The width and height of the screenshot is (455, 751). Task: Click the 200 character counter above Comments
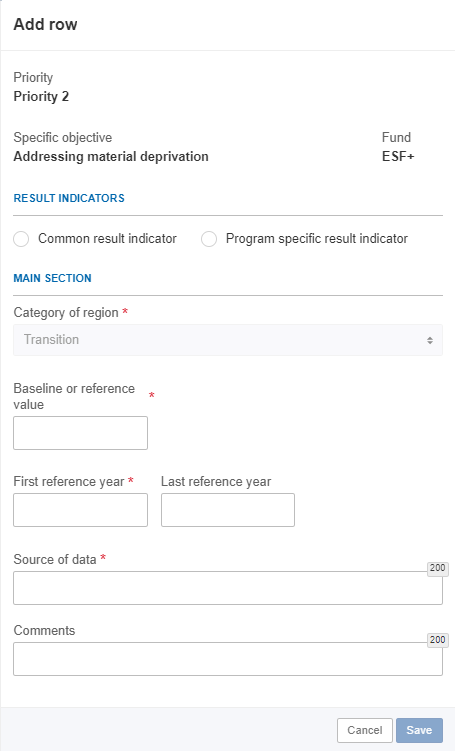coord(438,640)
